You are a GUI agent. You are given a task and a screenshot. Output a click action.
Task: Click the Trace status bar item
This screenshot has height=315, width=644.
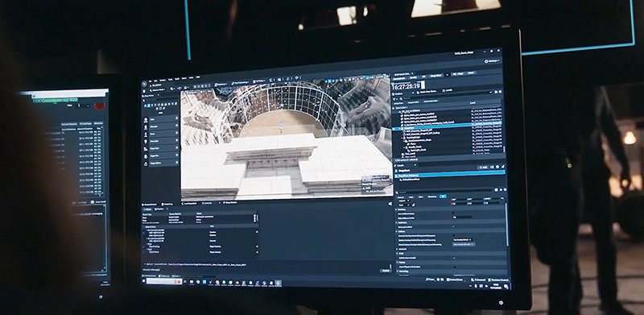click(430, 280)
